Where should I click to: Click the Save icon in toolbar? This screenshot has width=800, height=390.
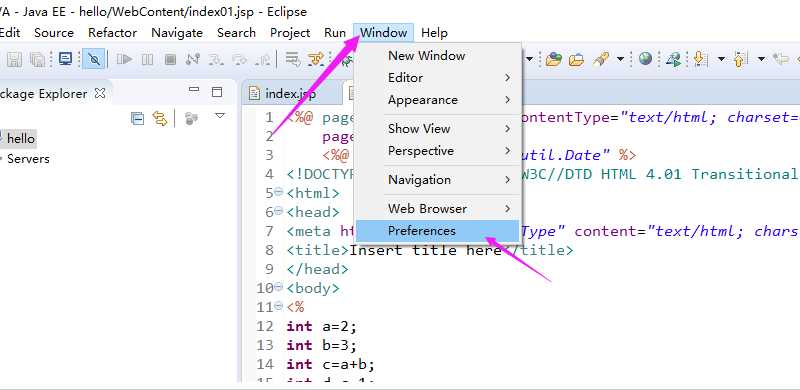click(14, 60)
